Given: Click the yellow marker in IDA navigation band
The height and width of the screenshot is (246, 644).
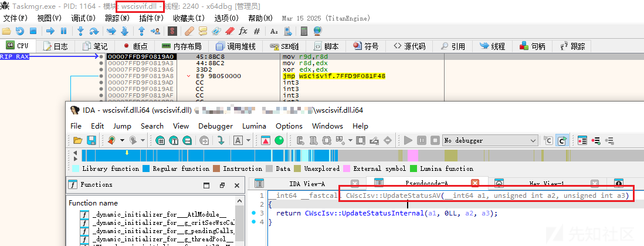Looking at the screenshot, I should pyautogui.click(x=127, y=153).
